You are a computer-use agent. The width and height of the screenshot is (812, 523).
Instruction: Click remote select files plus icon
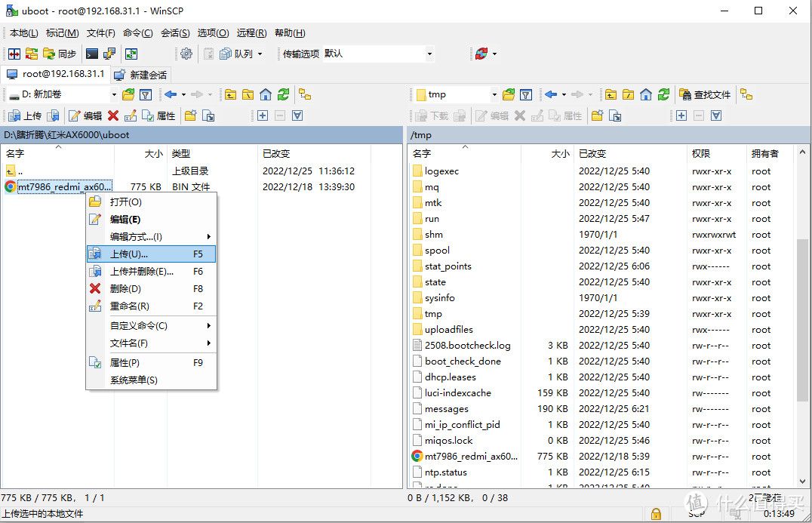681,116
